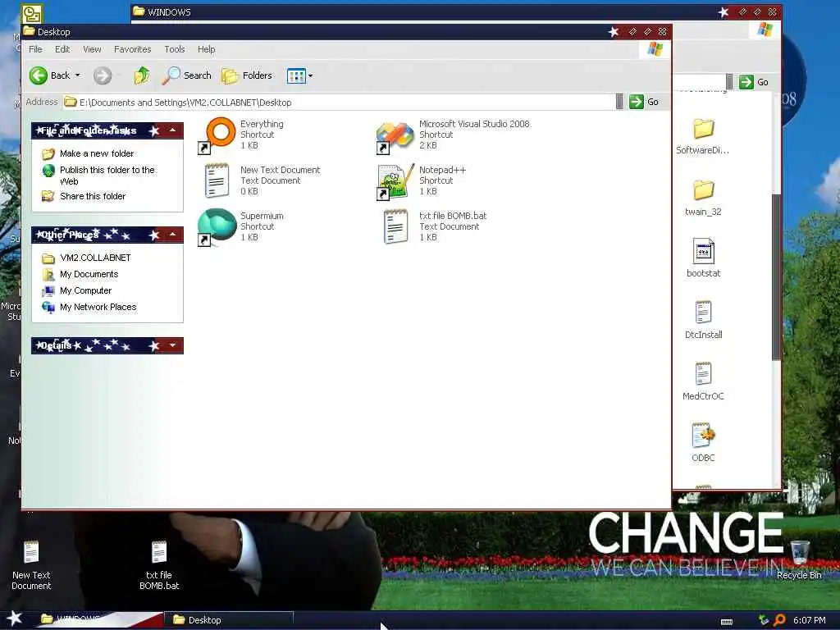Select DtcInstall file in WINDOWS window
Viewport: 840px width, 630px height.
(703, 320)
